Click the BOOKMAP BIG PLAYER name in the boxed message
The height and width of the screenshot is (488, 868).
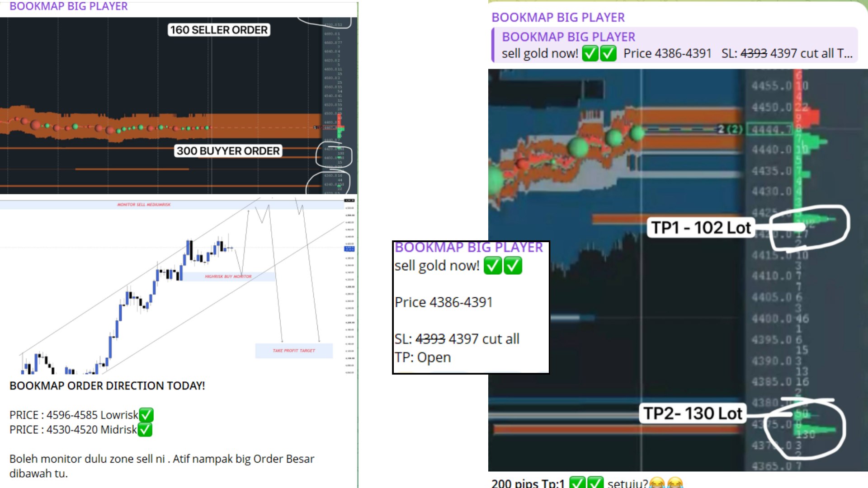pyautogui.click(x=469, y=247)
